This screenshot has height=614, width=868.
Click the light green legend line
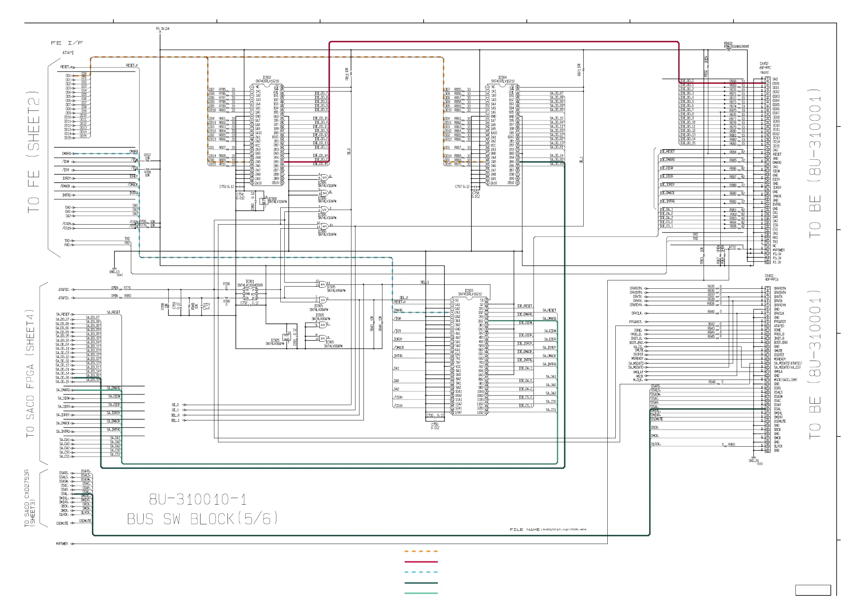pos(421,593)
